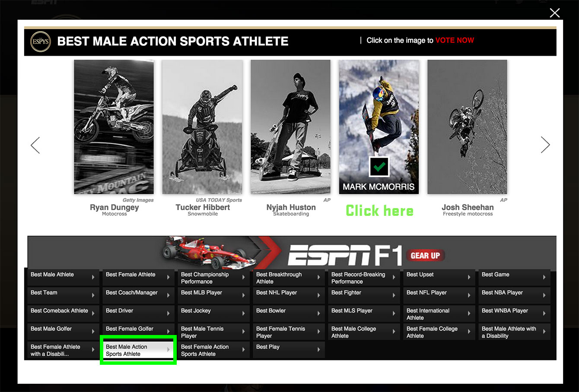Image resolution: width=579 pixels, height=392 pixels.
Task: Go to Best Male Tennis Player category
Action: coord(213,332)
